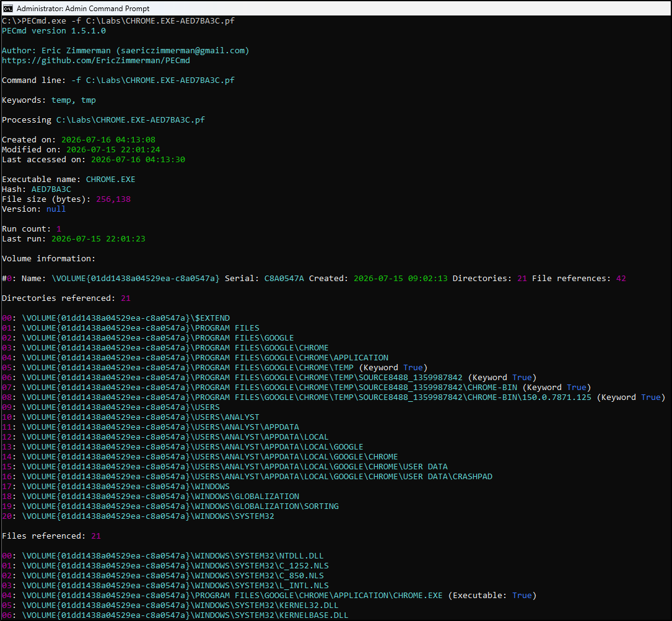
Task: Click the 'Volume information:' heading
Action: (48, 258)
